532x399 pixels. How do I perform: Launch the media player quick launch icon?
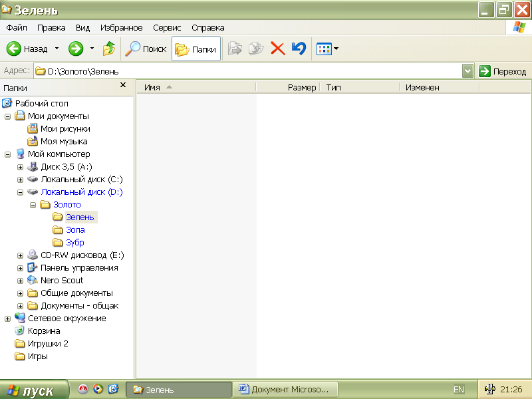pos(98,389)
